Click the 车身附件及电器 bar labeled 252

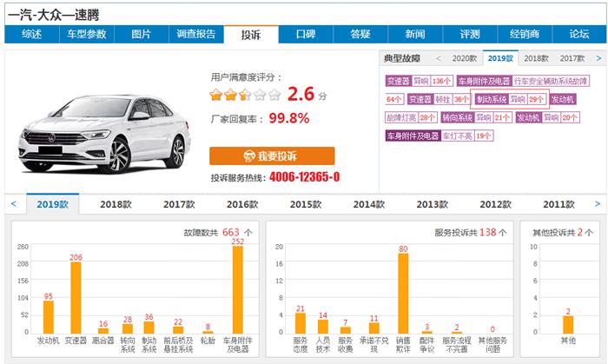238,290
